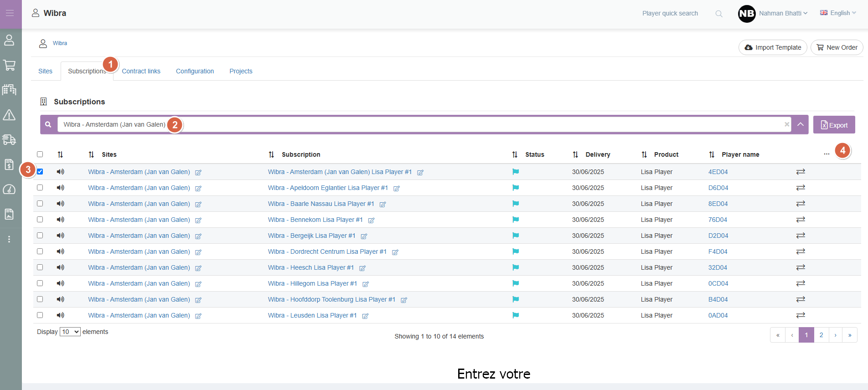Sort by the Product column
Viewport: 868px width, 390px height.
click(644, 154)
